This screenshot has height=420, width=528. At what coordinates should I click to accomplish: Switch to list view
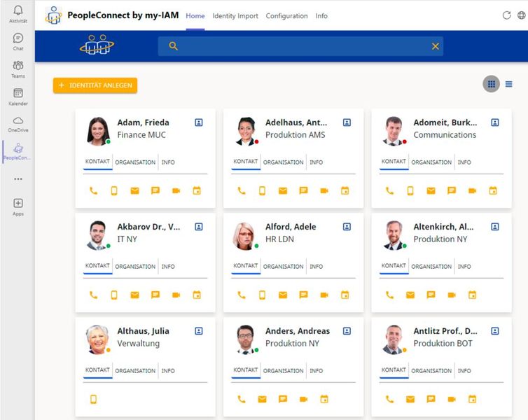tap(509, 84)
